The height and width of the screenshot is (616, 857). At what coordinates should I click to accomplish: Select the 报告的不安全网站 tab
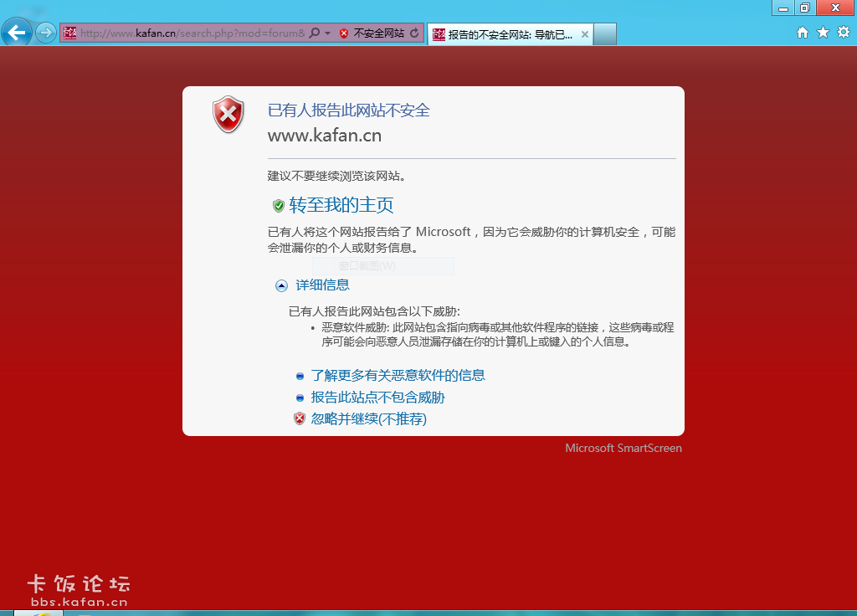[x=510, y=34]
